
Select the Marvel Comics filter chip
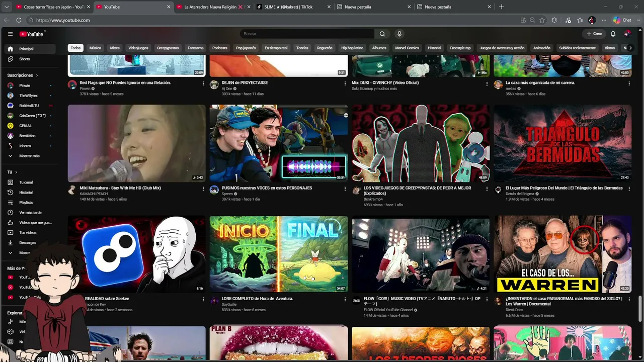(407, 48)
